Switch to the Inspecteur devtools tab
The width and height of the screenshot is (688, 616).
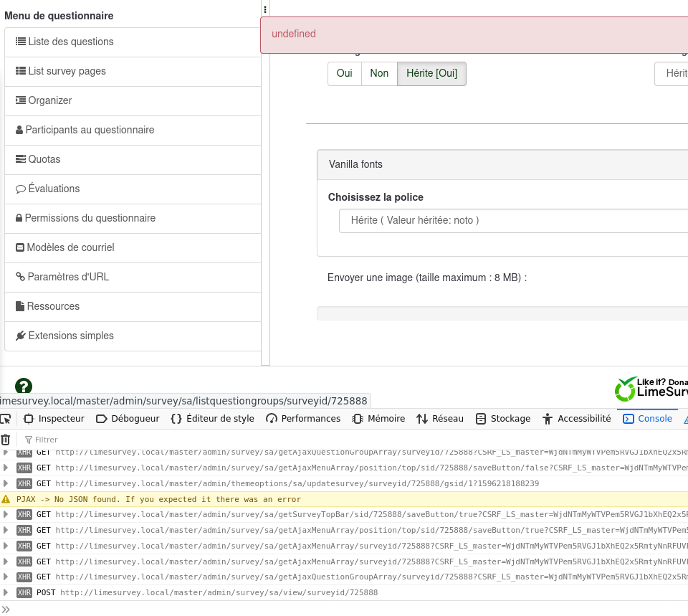54,419
